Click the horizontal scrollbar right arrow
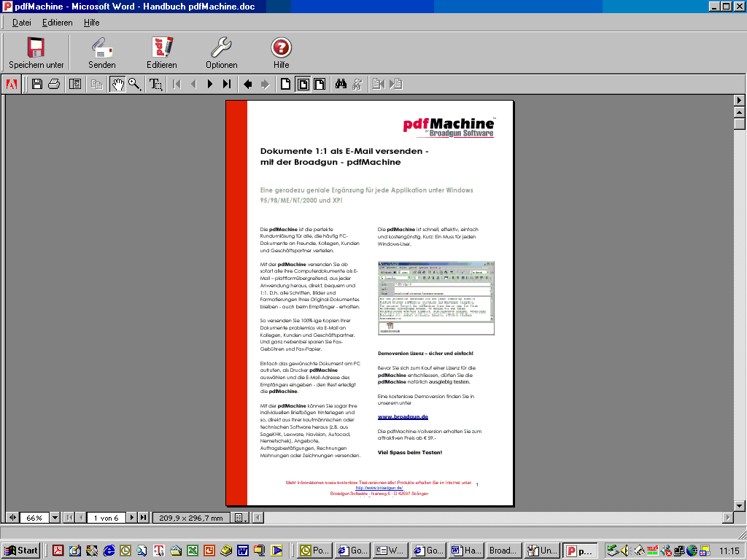 tap(728, 518)
